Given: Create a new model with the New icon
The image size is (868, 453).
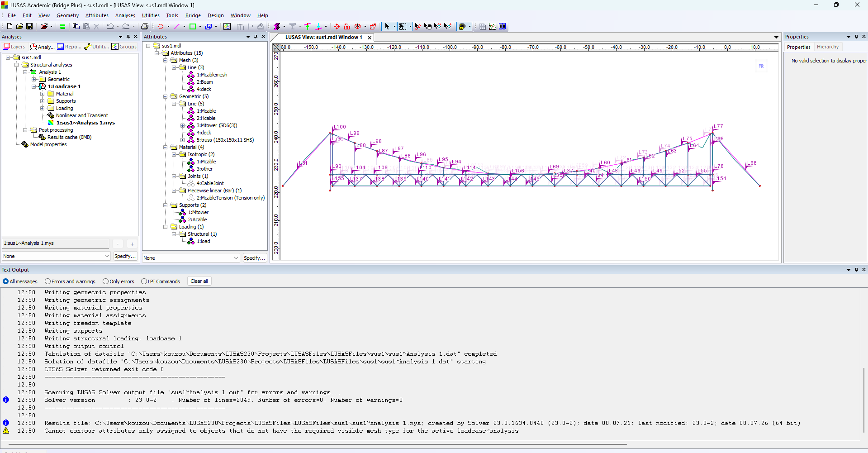Looking at the screenshot, I should [x=9, y=27].
